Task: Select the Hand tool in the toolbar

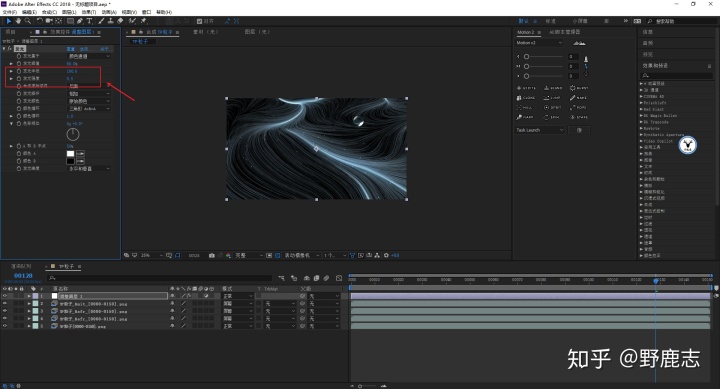Action: (18, 21)
